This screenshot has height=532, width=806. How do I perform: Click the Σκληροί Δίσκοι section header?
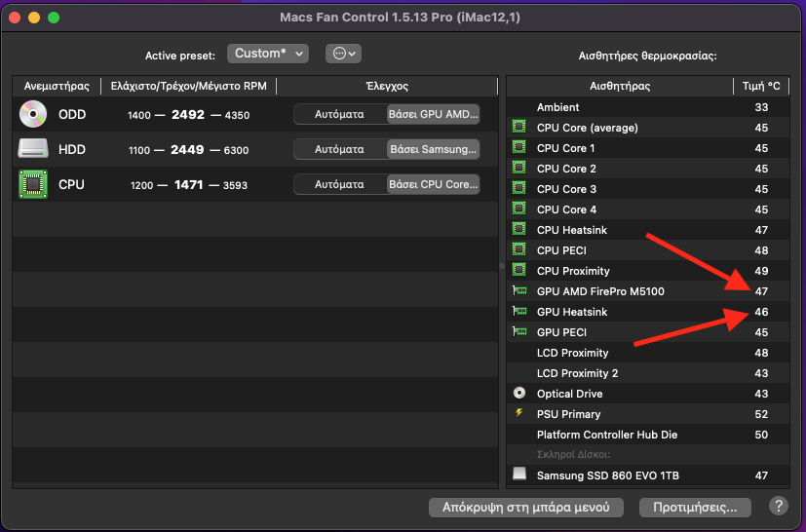click(573, 454)
